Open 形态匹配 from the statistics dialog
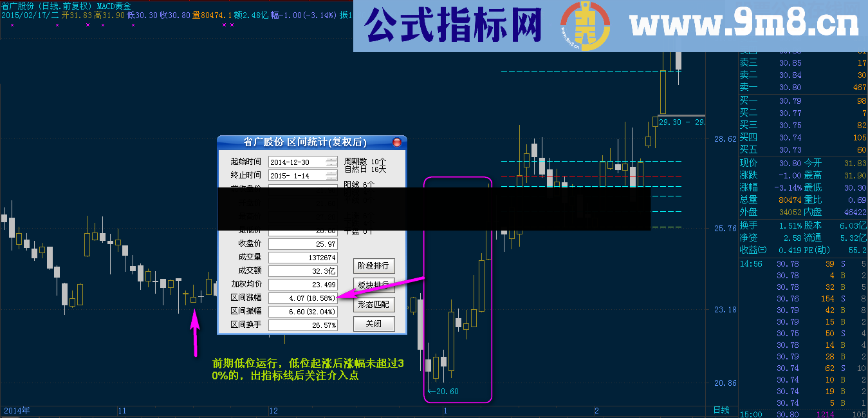Screen dimensions: 868x418 [x=374, y=305]
